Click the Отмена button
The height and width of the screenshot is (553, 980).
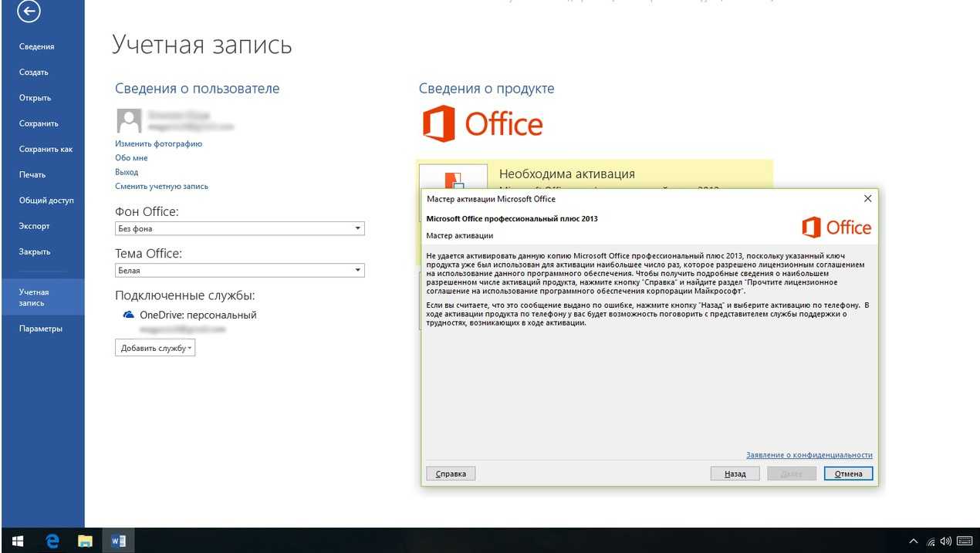(x=848, y=474)
